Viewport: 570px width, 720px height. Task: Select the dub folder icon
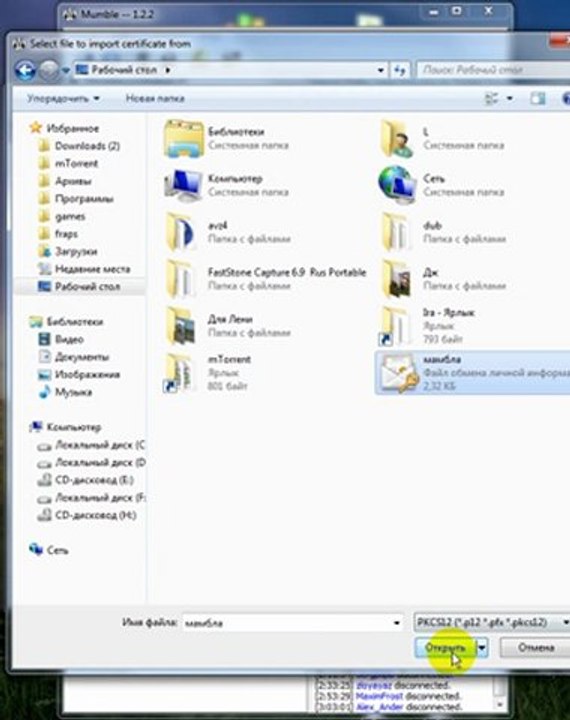396,232
